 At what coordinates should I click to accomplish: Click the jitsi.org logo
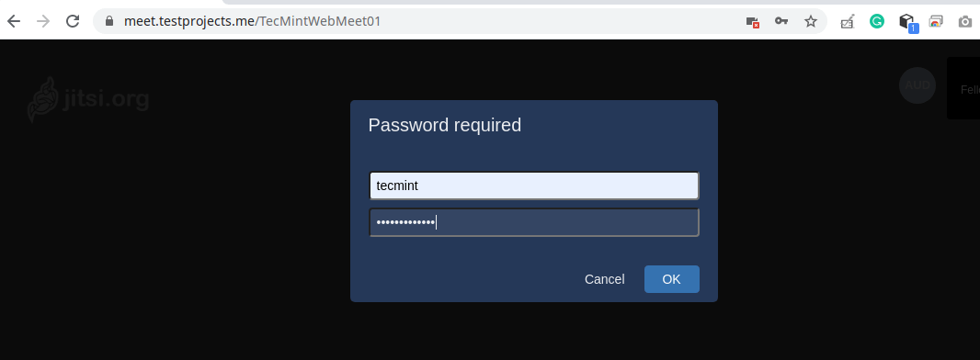click(88, 100)
